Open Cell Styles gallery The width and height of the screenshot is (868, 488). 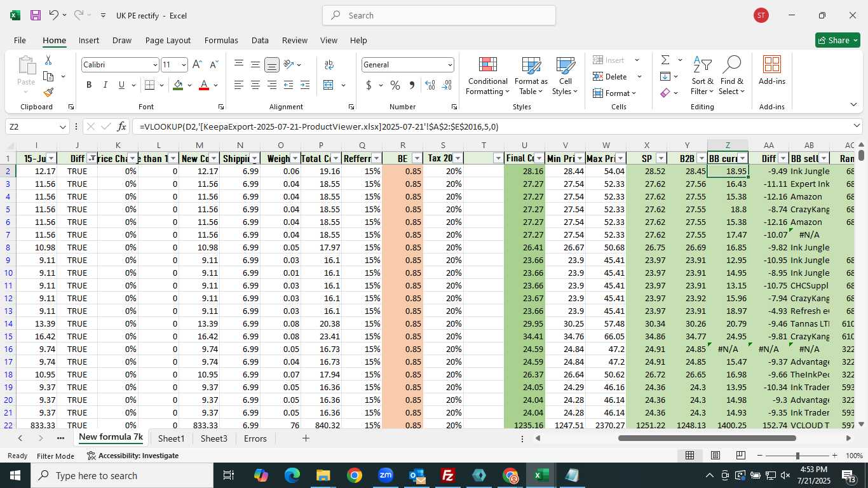[x=565, y=76]
